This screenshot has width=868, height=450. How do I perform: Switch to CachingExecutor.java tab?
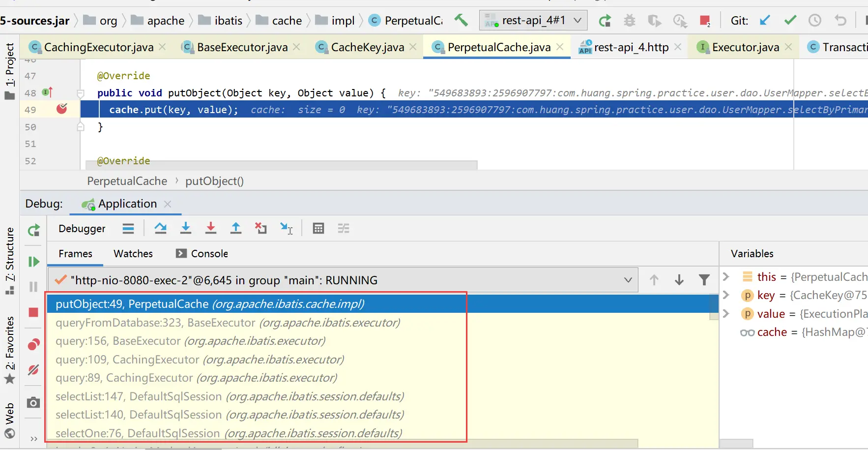[x=98, y=47]
